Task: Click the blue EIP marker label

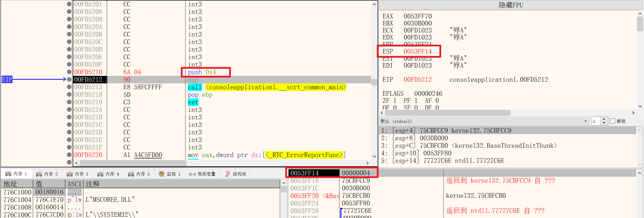Action: [7, 79]
